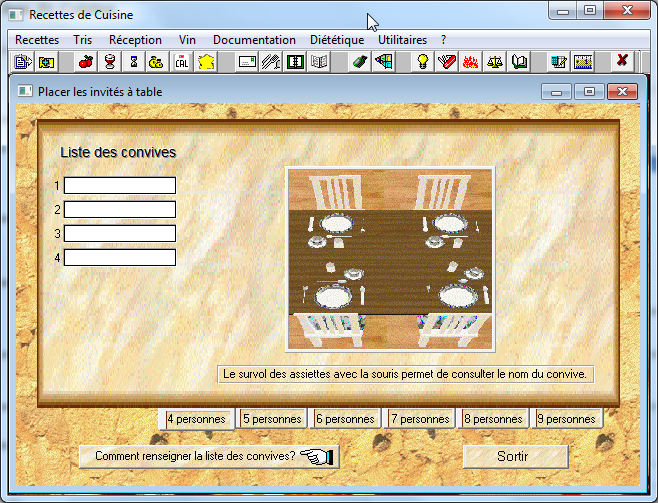Click the wine glass toolbar icon

(x=110, y=62)
